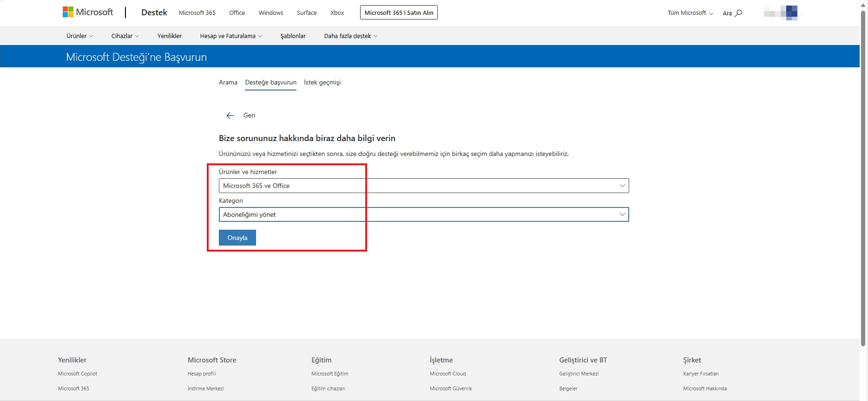Click the Microsoft logo
The image size is (868, 401).
88,12
